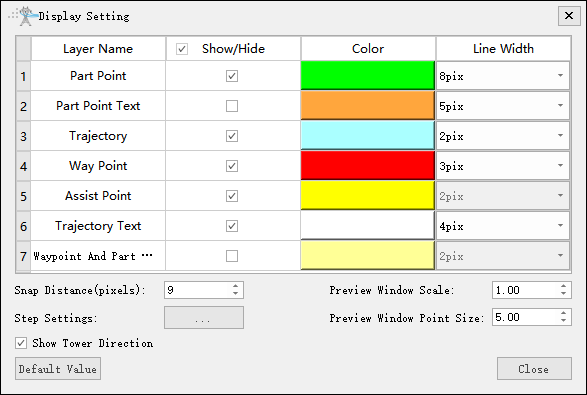Increase Preview Window Point Size value
Screen dimensions: 587x395
[563, 313]
